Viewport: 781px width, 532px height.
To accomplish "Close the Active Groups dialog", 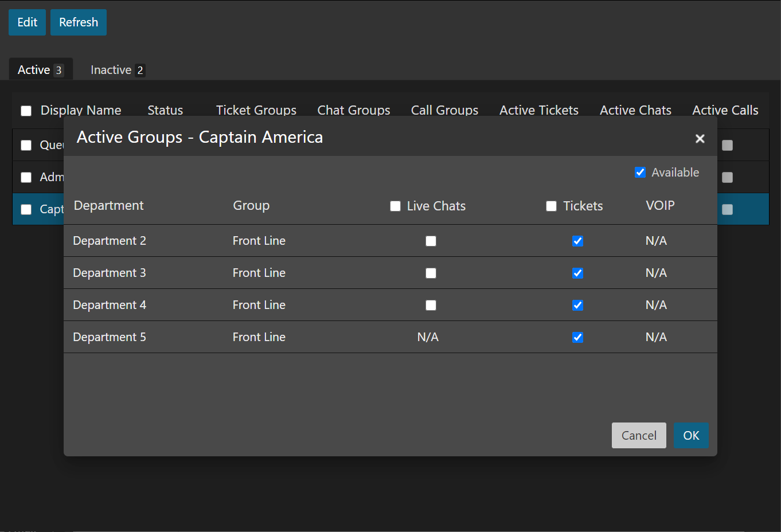I will tap(700, 139).
